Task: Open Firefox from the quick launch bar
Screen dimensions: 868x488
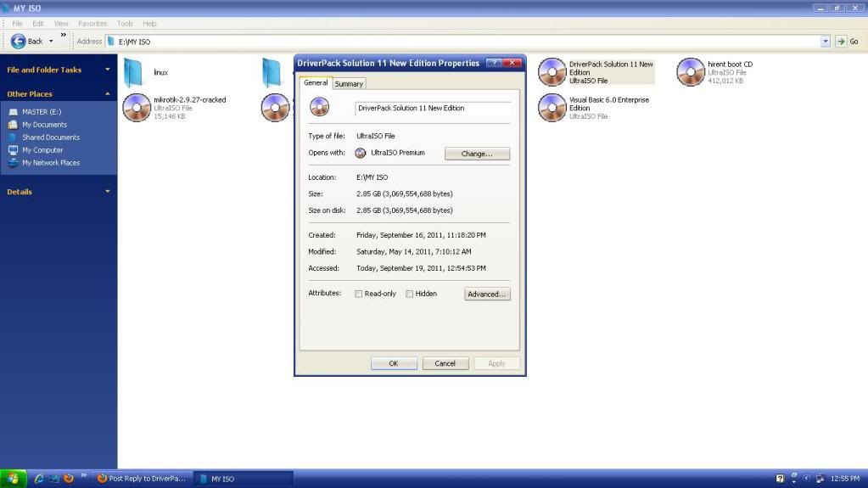Action: click(69, 478)
